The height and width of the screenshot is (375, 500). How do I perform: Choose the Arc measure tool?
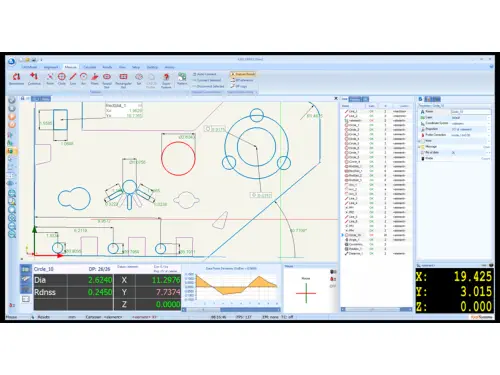click(x=84, y=78)
